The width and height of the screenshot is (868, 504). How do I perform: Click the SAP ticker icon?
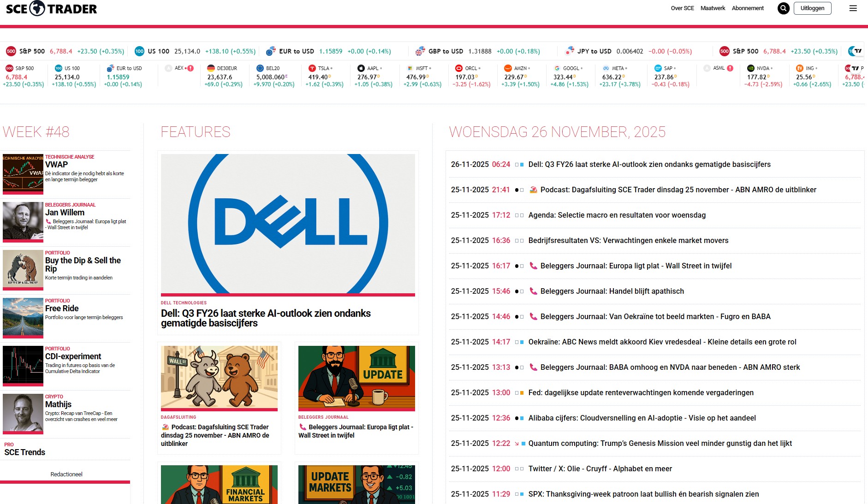tap(658, 68)
